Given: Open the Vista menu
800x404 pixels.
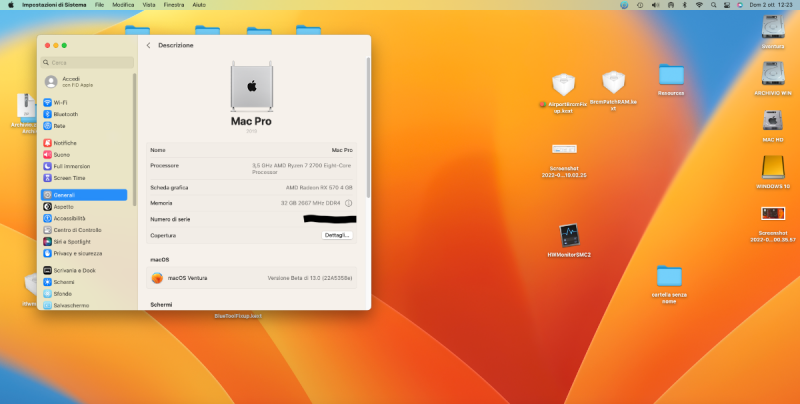Looking at the screenshot, I should pyautogui.click(x=149, y=5).
